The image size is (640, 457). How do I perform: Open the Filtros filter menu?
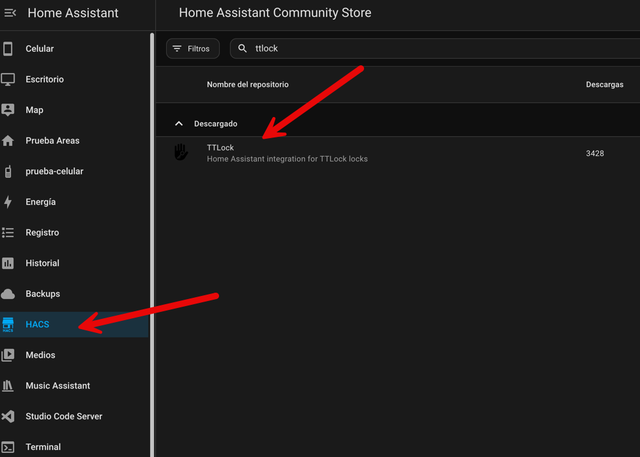[192, 48]
